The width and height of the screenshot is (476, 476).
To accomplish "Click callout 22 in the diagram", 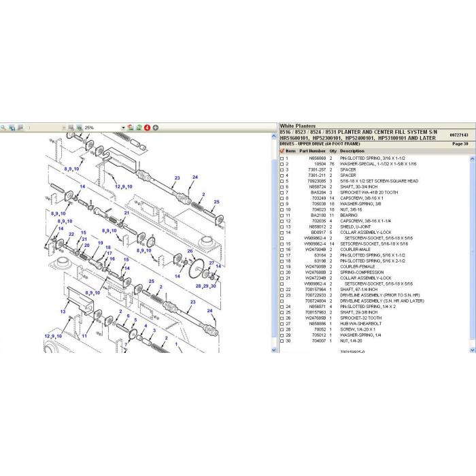I will tap(71, 235).
